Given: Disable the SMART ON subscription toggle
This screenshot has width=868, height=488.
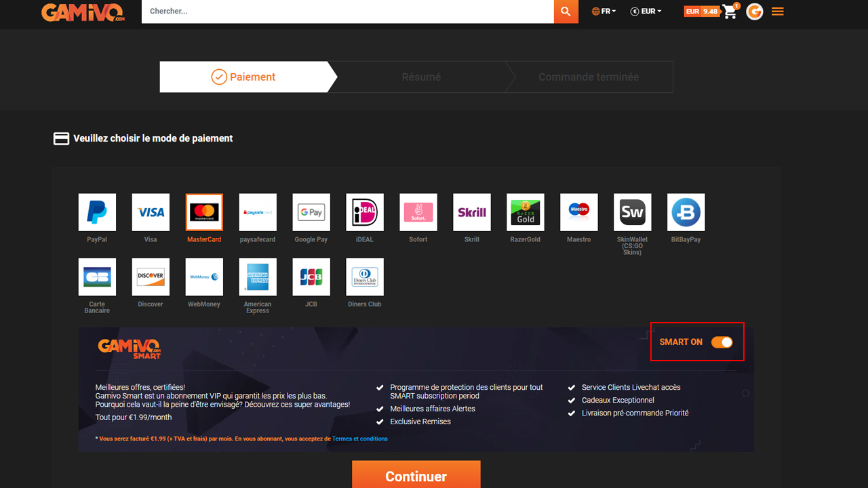Looking at the screenshot, I should coord(722,342).
